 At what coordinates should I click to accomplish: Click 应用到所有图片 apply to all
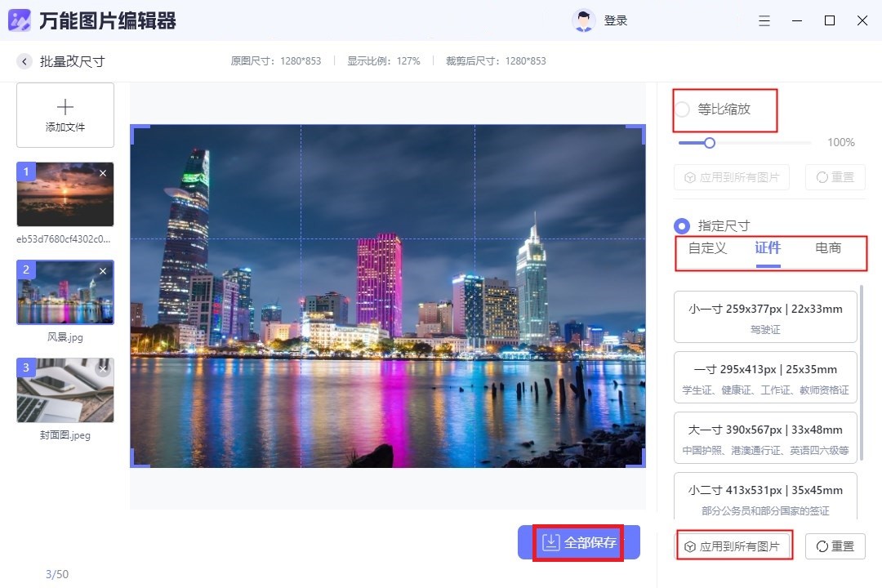tap(734, 546)
